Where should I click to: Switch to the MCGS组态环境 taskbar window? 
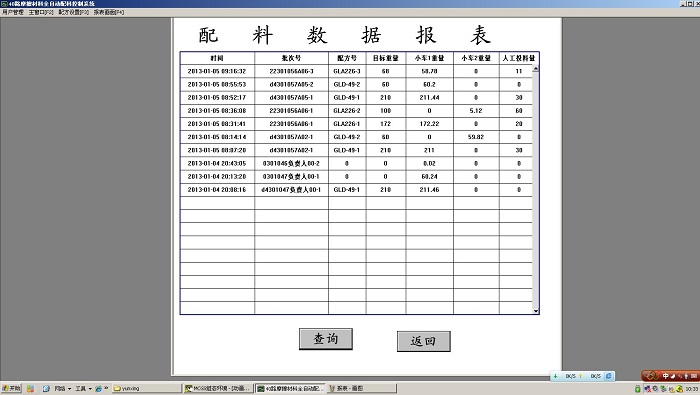219,388
